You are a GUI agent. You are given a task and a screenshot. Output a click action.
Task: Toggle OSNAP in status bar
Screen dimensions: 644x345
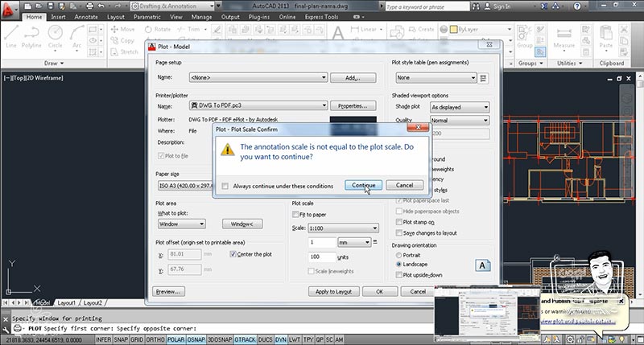click(x=196, y=339)
